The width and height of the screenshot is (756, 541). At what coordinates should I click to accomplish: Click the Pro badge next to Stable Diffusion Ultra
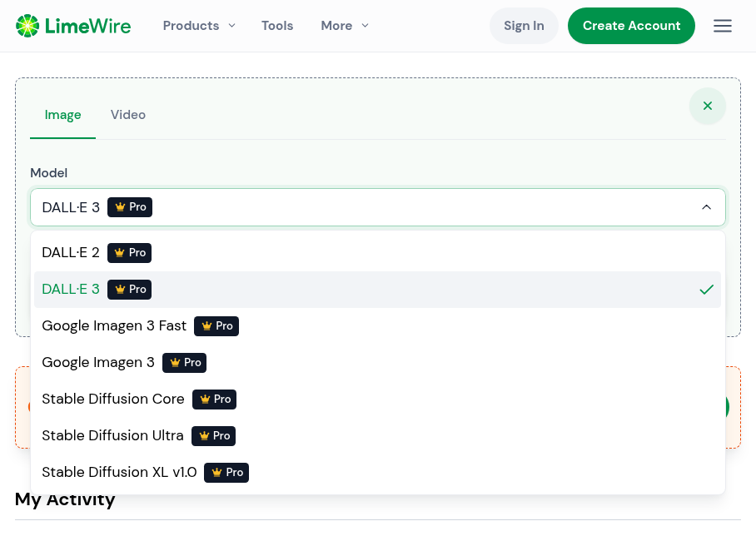214,436
